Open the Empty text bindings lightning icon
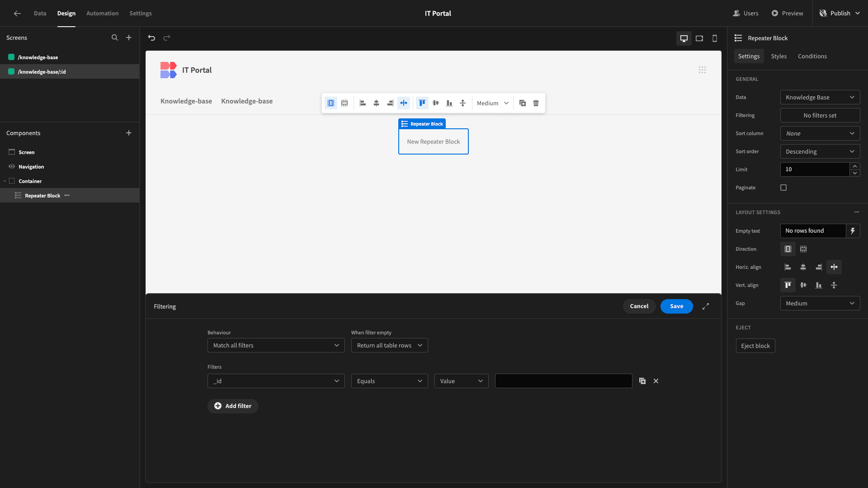 853,231
